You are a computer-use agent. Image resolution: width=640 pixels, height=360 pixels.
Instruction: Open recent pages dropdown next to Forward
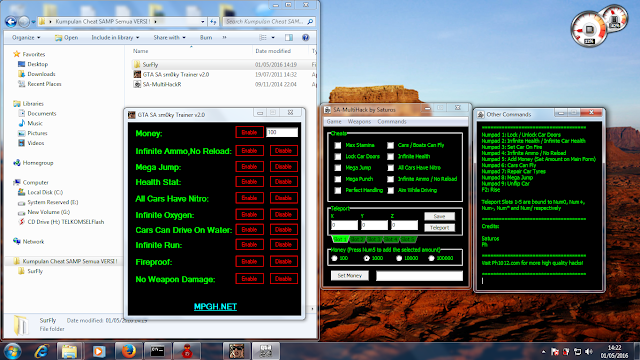pos(33,22)
